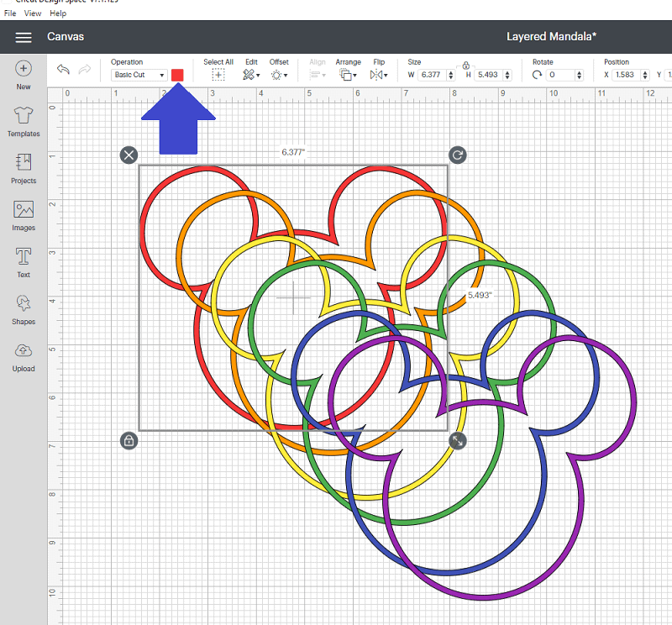This screenshot has height=625, width=672.
Task: Open the View menu
Action: point(33,13)
